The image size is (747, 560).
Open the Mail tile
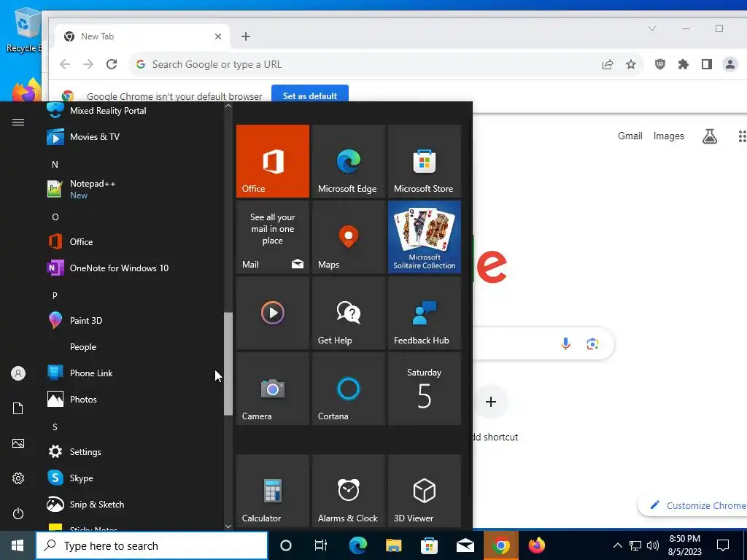point(273,237)
